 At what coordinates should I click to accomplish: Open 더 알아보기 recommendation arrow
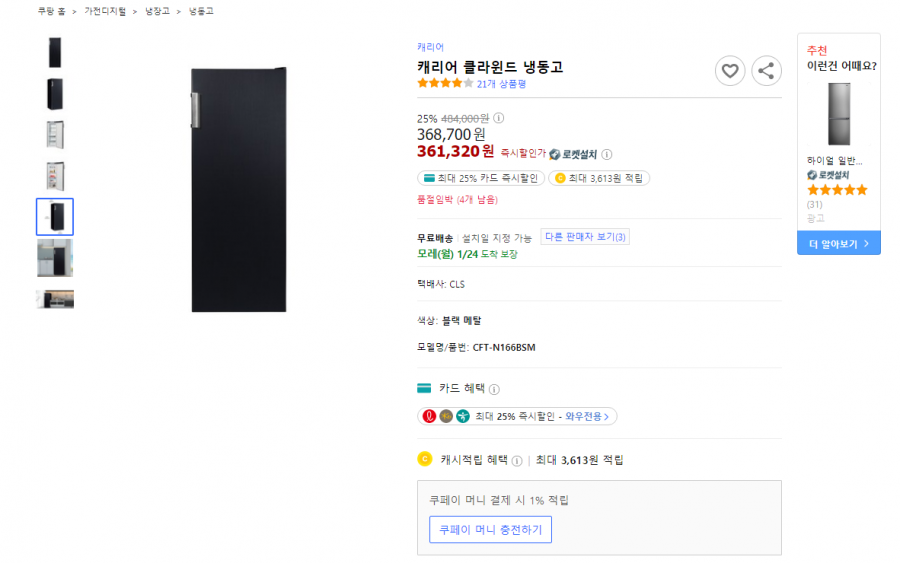coord(839,243)
